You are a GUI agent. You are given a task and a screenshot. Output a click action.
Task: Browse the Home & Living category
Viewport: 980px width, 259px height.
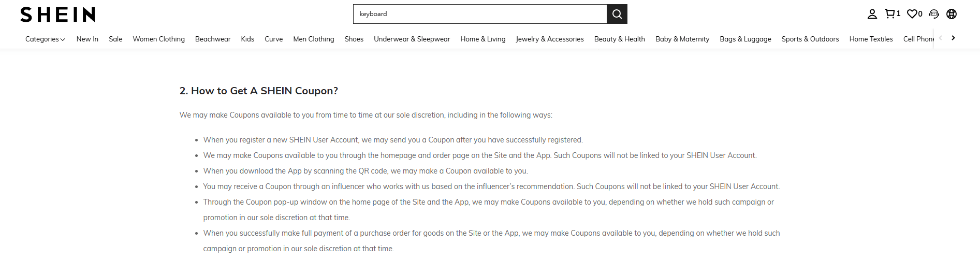click(x=482, y=39)
